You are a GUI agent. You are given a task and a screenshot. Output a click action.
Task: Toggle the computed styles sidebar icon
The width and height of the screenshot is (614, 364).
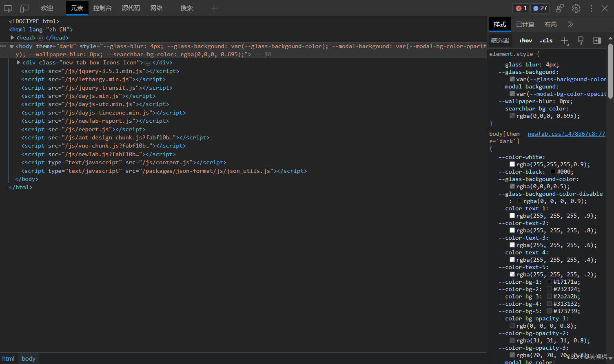click(597, 40)
